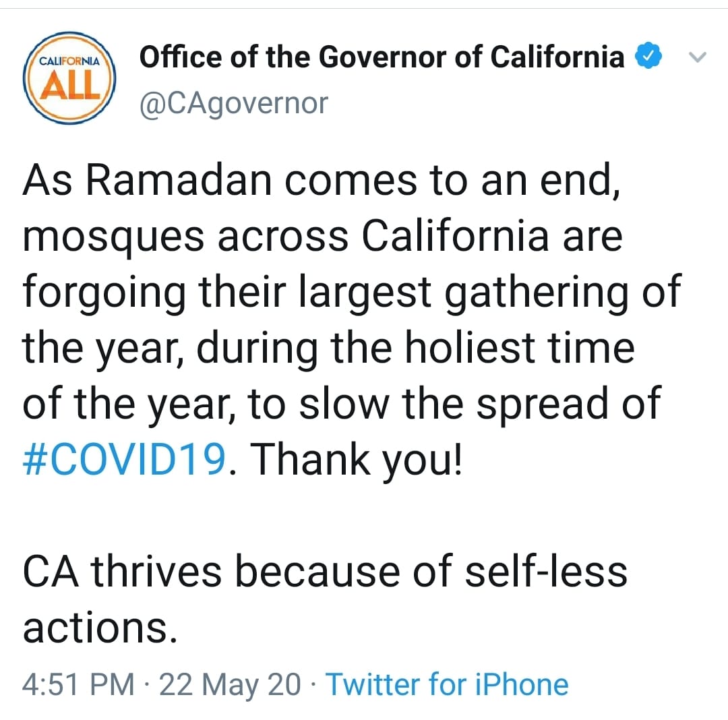Select the Thank you! text
Image resolution: width=728 pixels, height=720 pixels.
click(356, 460)
